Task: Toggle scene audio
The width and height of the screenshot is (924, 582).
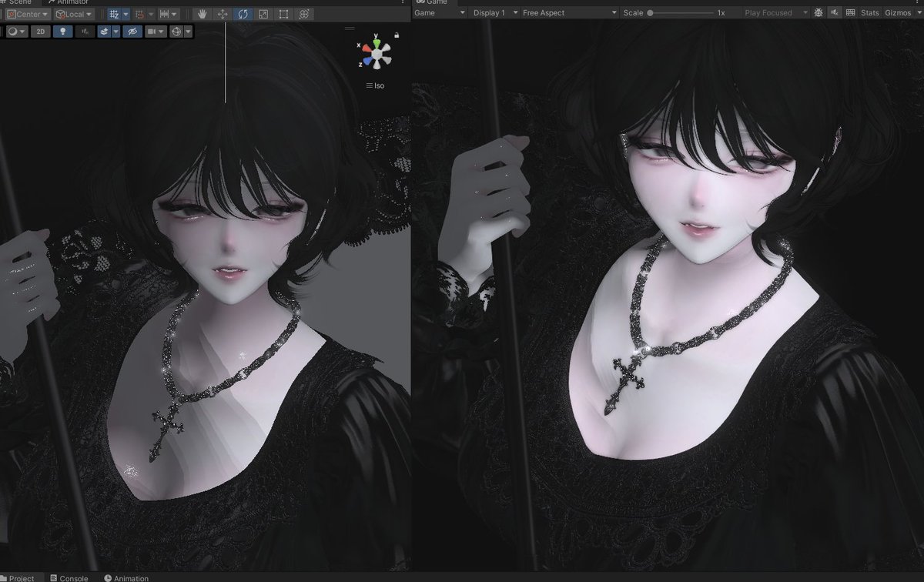Action: (85, 32)
